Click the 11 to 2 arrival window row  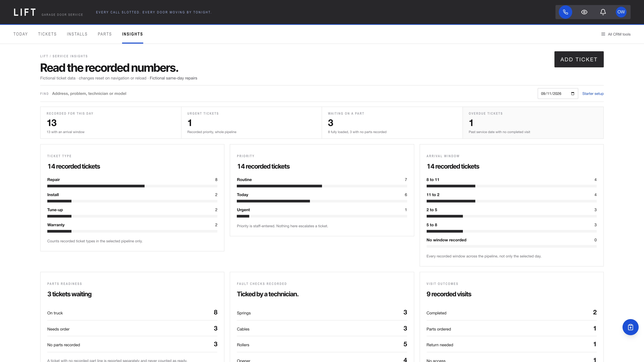click(512, 197)
